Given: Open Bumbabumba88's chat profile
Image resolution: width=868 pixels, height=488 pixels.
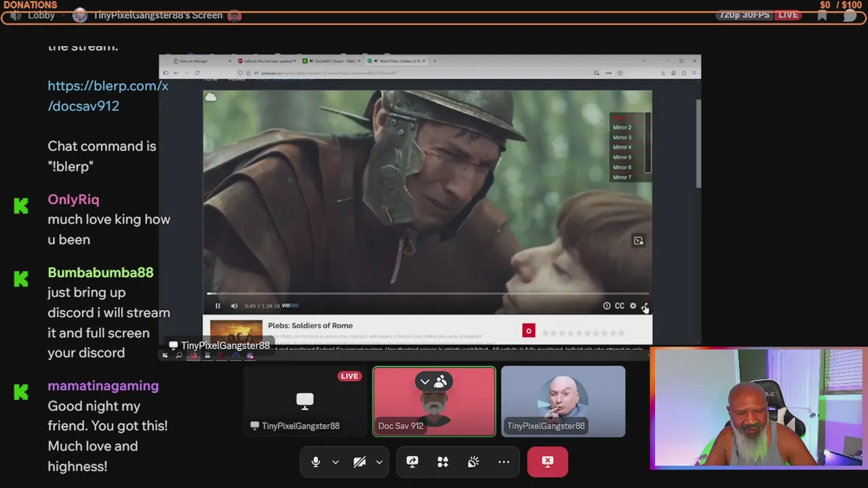Looking at the screenshot, I should point(100,272).
